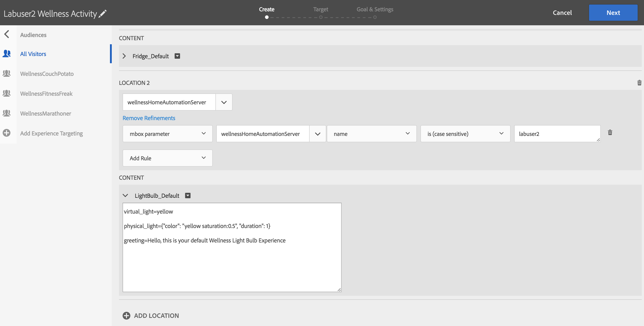This screenshot has width=644, height=326.
Task: Delete Location 2 with its trash icon
Action: 639,83
